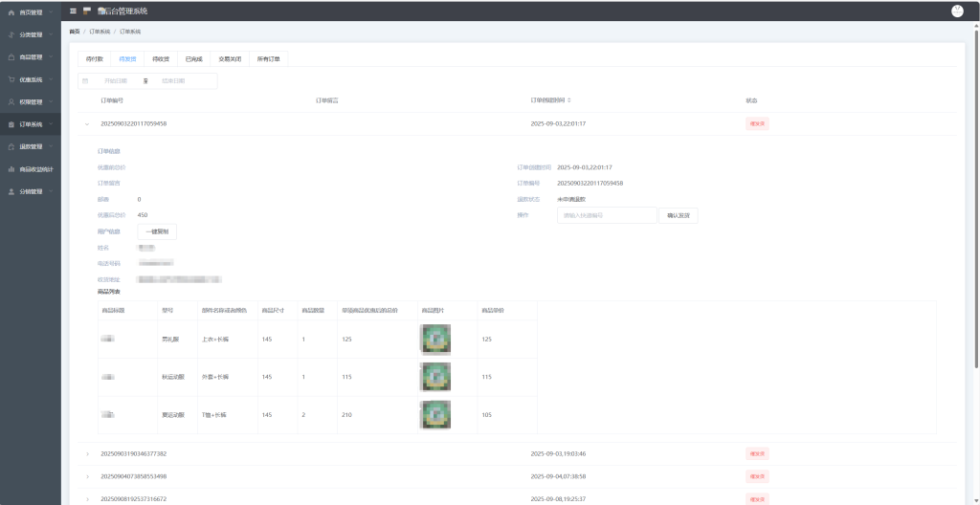
Task: Open product image thumbnail for 男礼服
Action: (x=435, y=340)
